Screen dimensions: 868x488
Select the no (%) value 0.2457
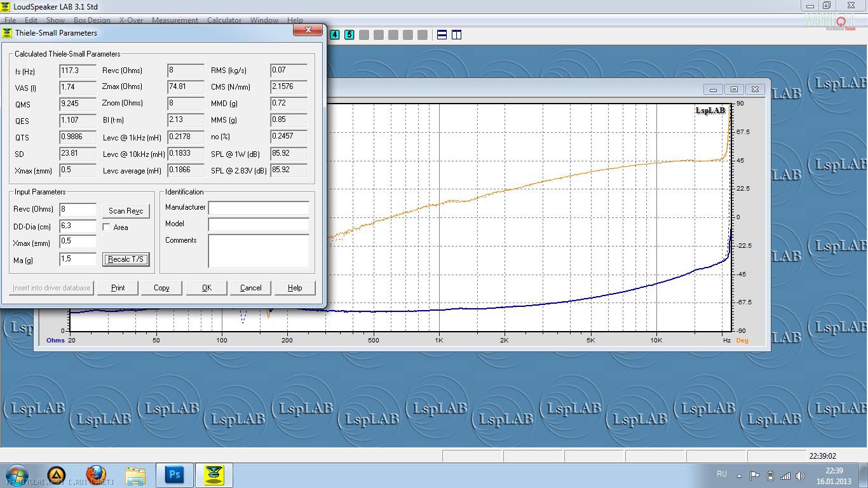[x=288, y=137]
